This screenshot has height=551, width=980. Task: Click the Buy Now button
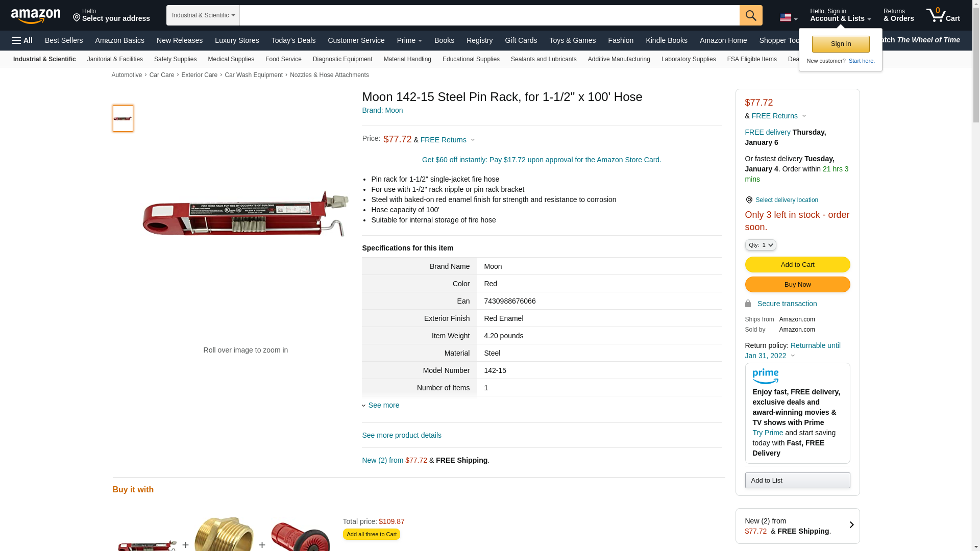pos(797,284)
